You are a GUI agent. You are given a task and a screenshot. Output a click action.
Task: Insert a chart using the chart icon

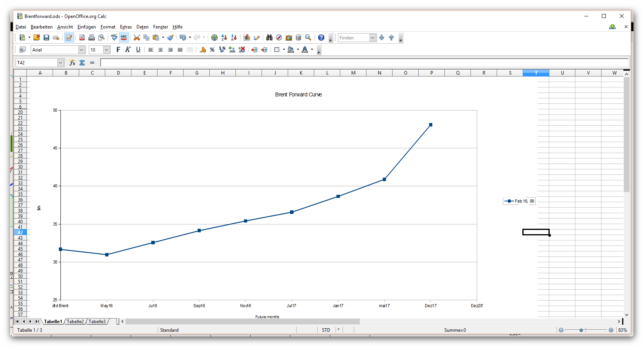pyautogui.click(x=247, y=37)
